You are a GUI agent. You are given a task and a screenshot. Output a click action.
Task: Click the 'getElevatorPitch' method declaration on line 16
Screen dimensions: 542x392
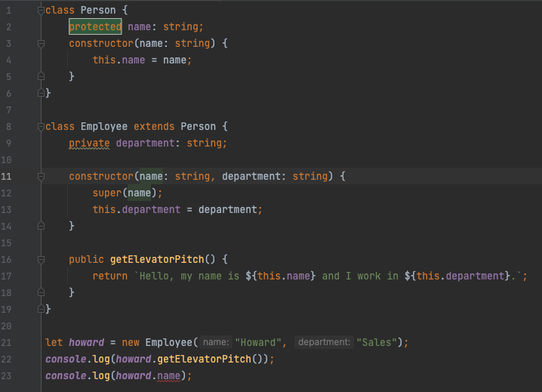(x=157, y=259)
